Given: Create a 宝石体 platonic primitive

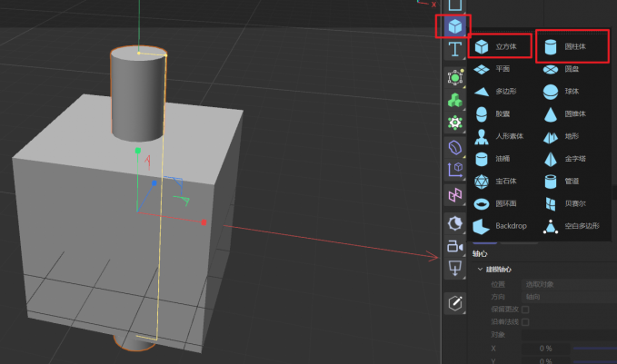Looking at the screenshot, I should tap(495, 182).
